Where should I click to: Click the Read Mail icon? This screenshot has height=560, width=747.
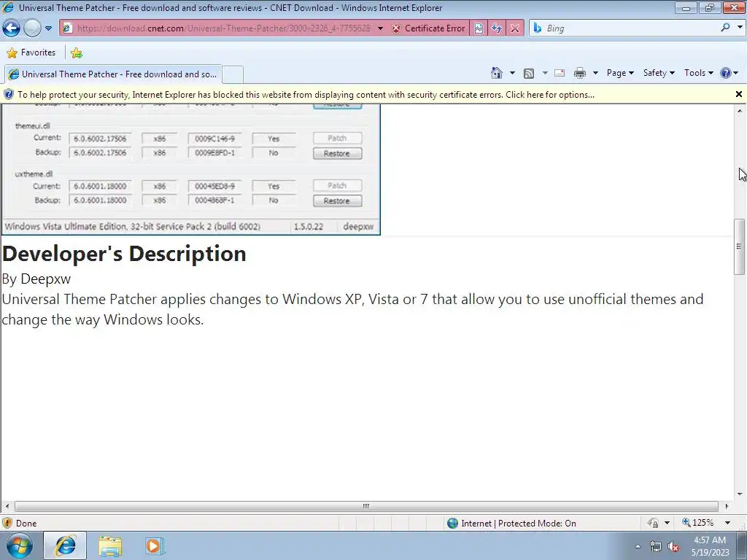(x=560, y=73)
